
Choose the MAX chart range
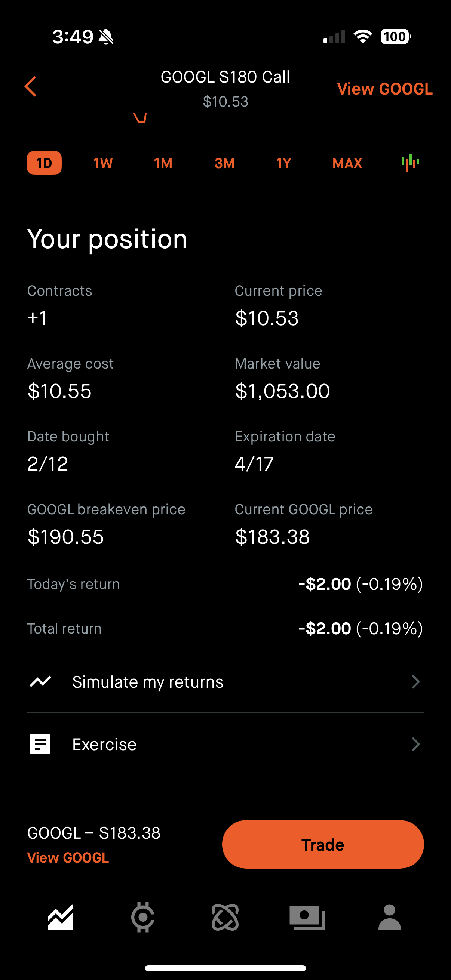click(347, 163)
